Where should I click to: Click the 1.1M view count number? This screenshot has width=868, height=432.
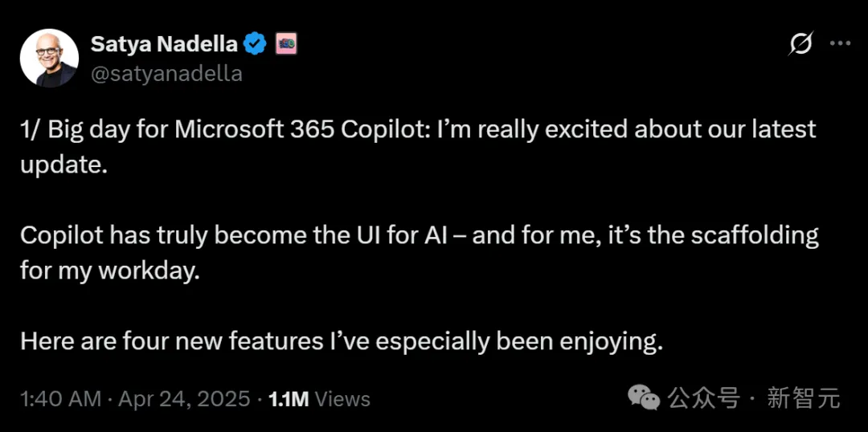pyautogui.click(x=288, y=399)
